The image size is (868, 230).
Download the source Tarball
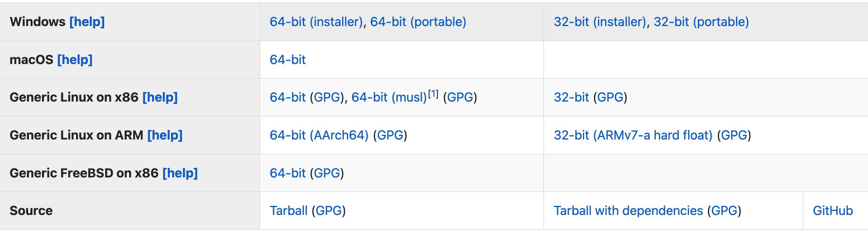pyautogui.click(x=288, y=211)
